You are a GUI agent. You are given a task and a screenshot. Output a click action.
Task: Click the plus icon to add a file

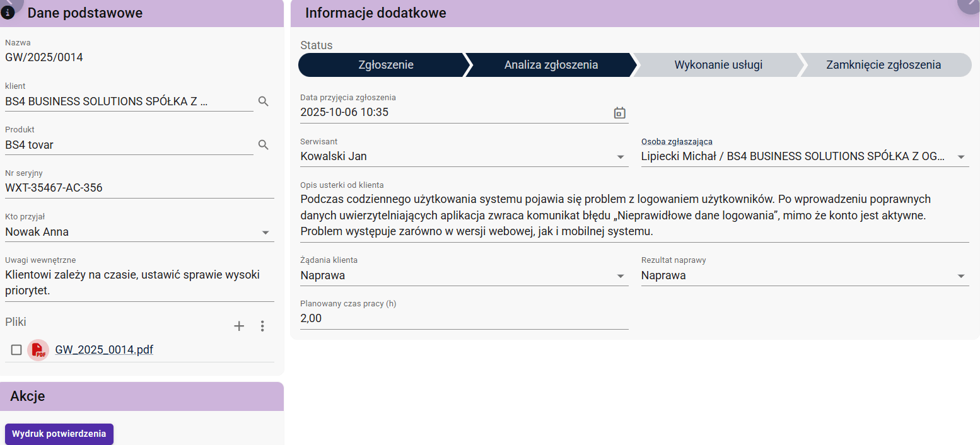[239, 326]
